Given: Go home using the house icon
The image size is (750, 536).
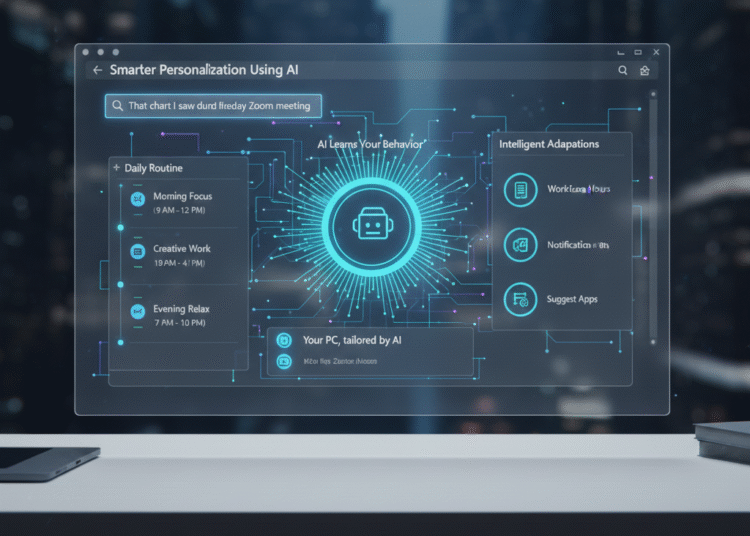Looking at the screenshot, I should [645, 71].
